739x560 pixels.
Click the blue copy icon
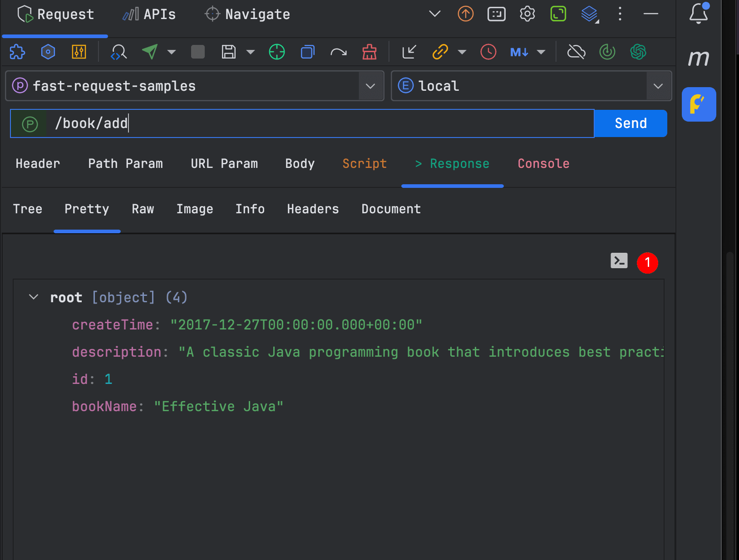pyautogui.click(x=308, y=52)
